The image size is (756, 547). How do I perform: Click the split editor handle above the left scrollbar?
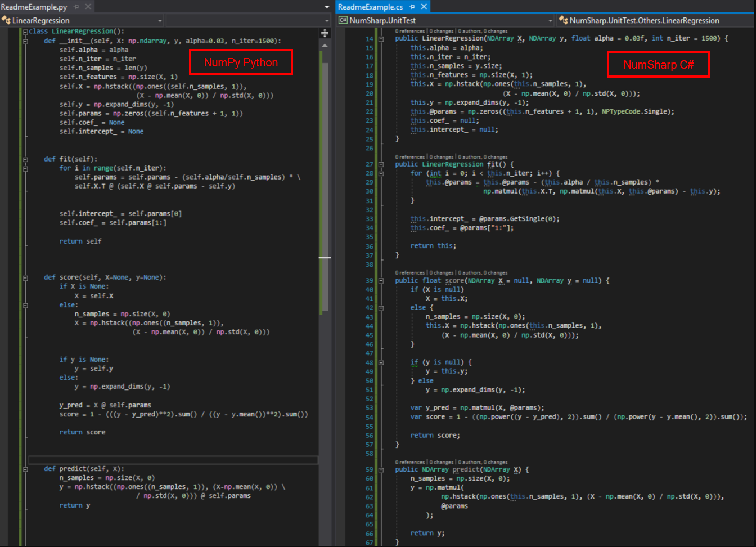click(x=325, y=33)
